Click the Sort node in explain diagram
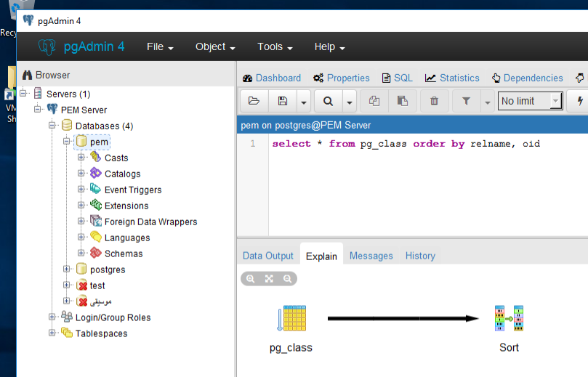 click(x=509, y=318)
